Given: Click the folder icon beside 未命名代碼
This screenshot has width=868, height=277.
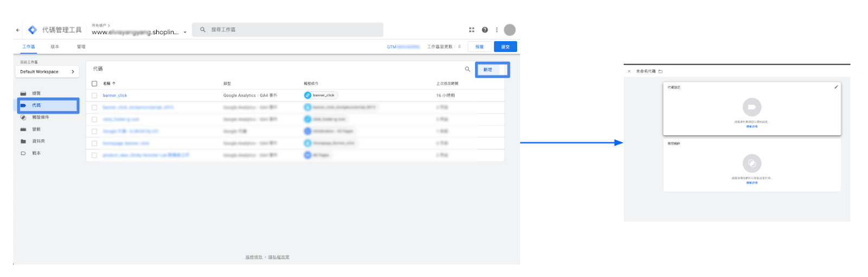Looking at the screenshot, I should (660, 71).
